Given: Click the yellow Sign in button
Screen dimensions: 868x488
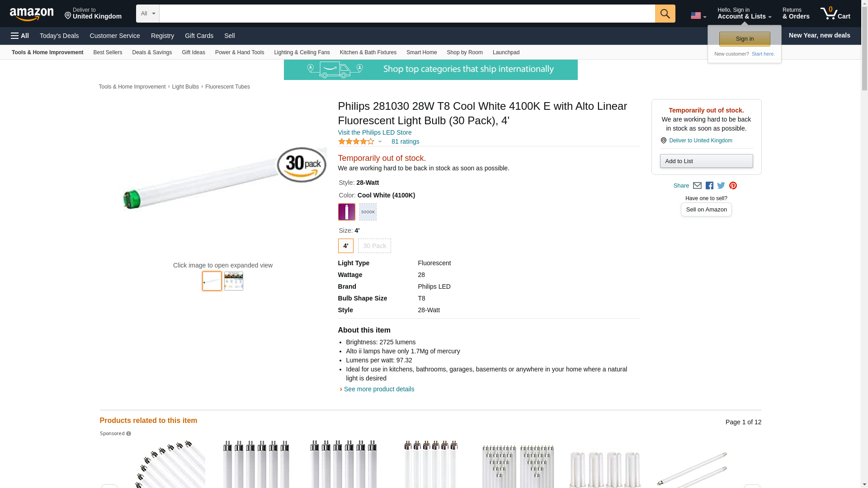Looking at the screenshot, I should (x=744, y=39).
